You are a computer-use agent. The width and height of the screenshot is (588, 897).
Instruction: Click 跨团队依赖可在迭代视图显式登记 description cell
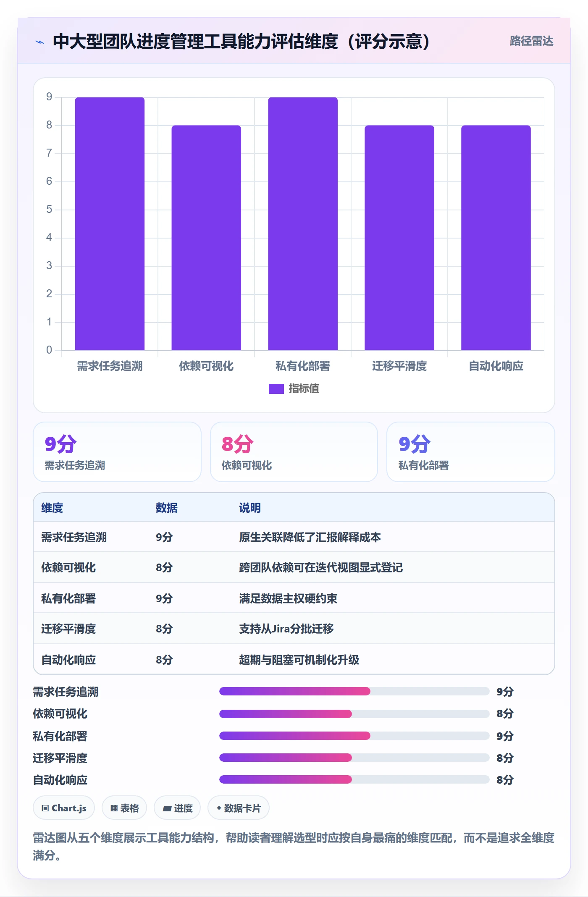pyautogui.click(x=321, y=567)
